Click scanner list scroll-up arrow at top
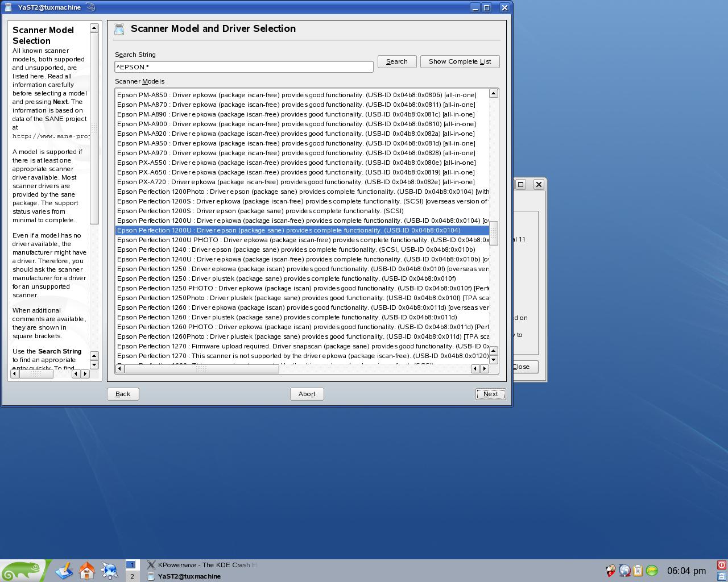728x582 pixels. [494, 93]
